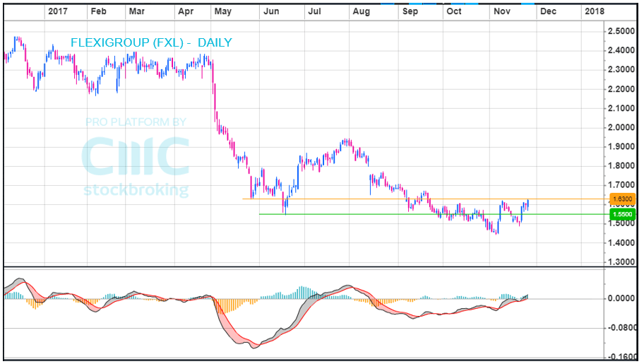Click the 2.5000 value on the price axis
Viewport: 644px width, 364px height.
(621, 31)
